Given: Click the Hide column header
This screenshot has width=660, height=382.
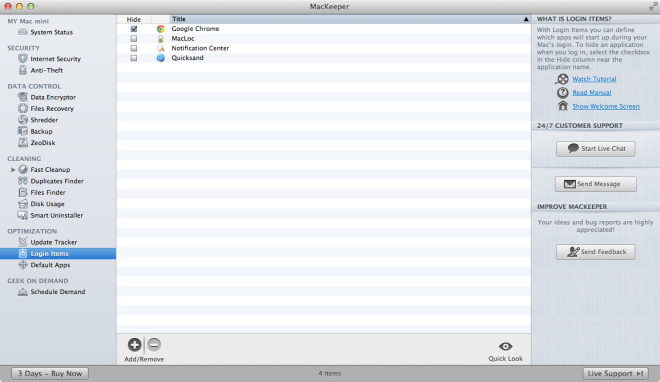Looking at the screenshot, I should click(134, 19).
